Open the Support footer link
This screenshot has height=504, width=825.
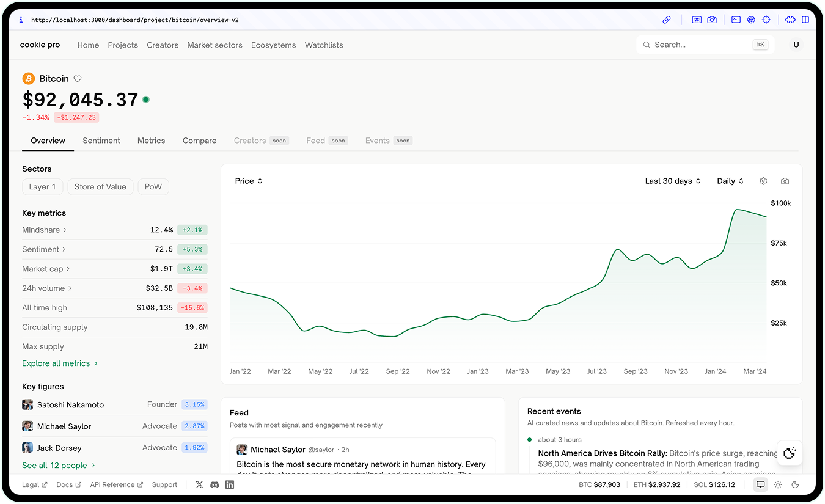click(164, 484)
